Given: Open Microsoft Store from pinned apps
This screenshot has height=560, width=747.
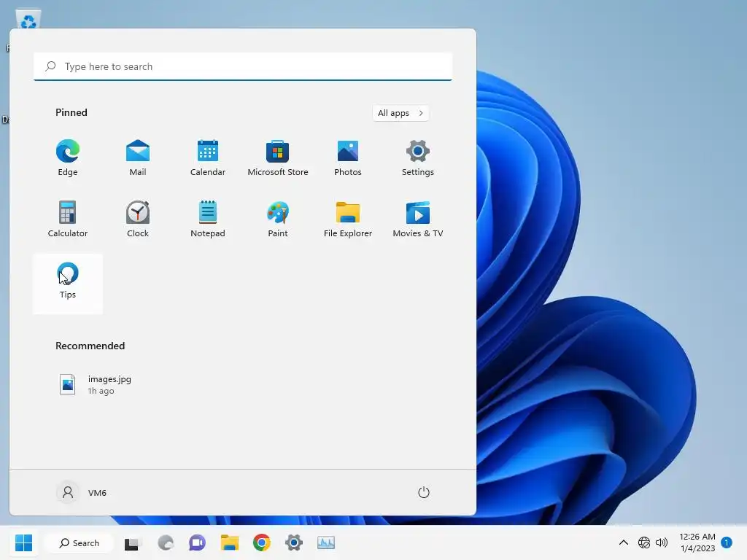Looking at the screenshot, I should tap(278, 158).
